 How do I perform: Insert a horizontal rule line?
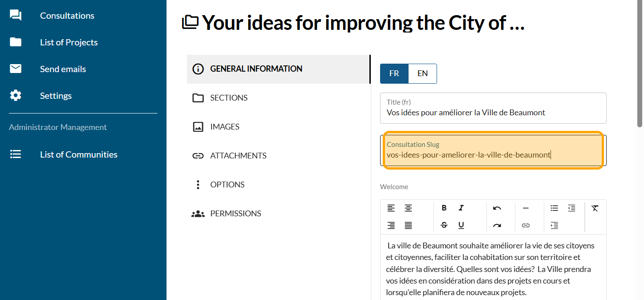pyautogui.click(x=526, y=208)
